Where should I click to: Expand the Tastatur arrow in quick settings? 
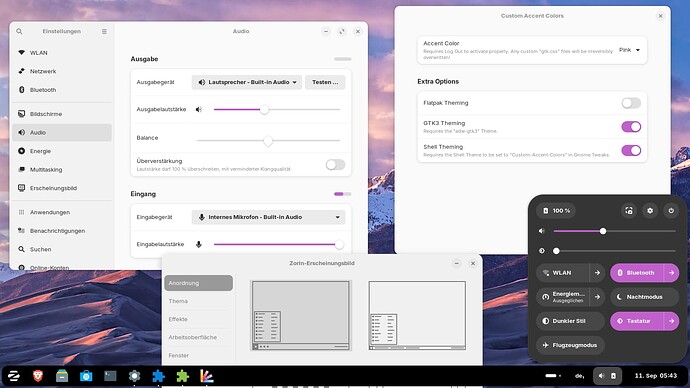[671, 321]
